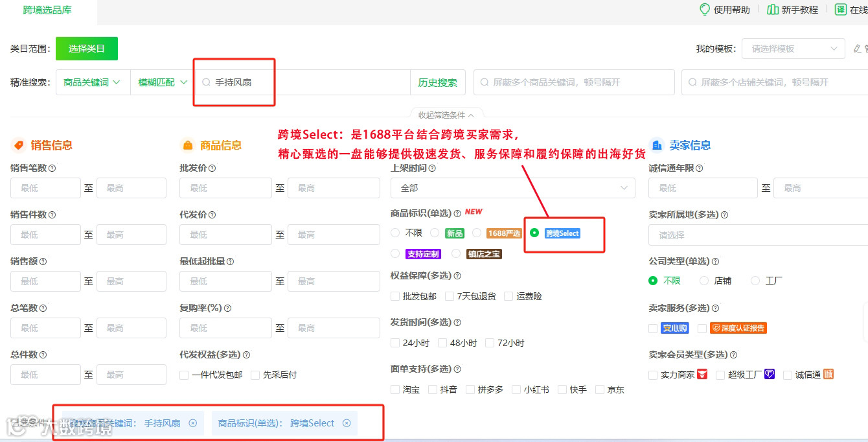Click help icon next to 公司类型(单选)

pos(715,262)
